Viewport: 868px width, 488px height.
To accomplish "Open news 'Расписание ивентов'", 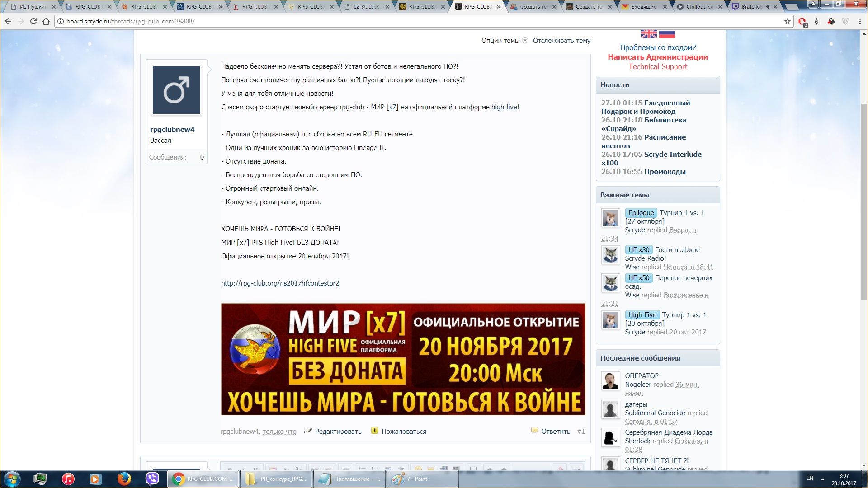I will point(643,141).
